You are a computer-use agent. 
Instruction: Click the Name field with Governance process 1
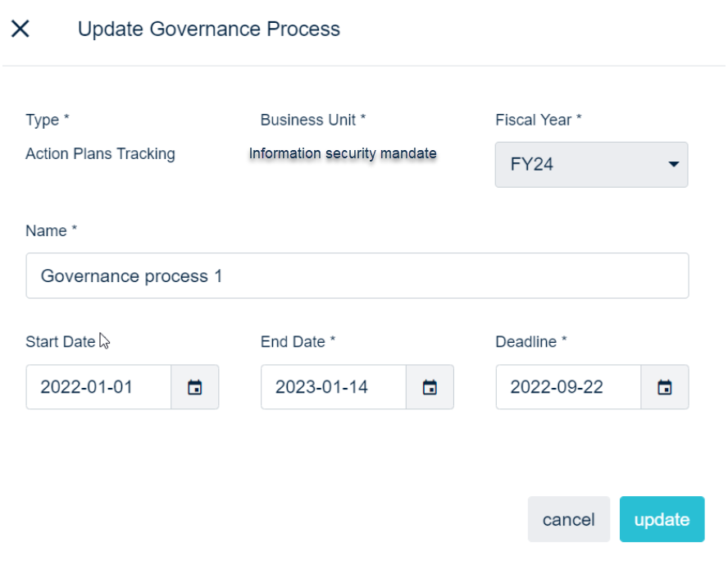click(x=357, y=276)
